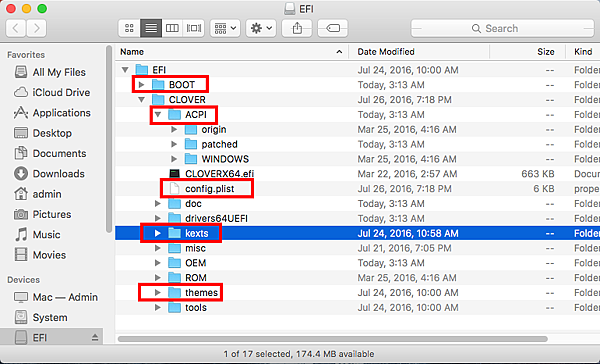Expand the themes folder
This screenshot has height=364, width=600.
158,292
